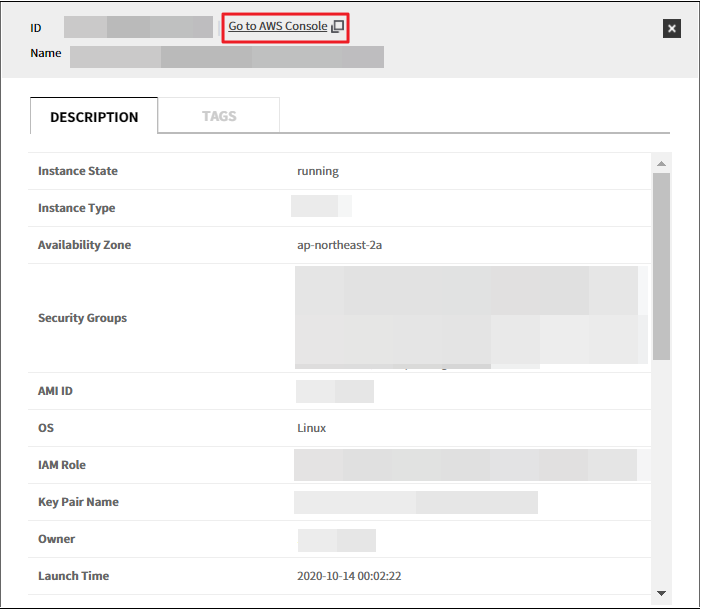Click the Key Pair Name label

(x=78, y=502)
